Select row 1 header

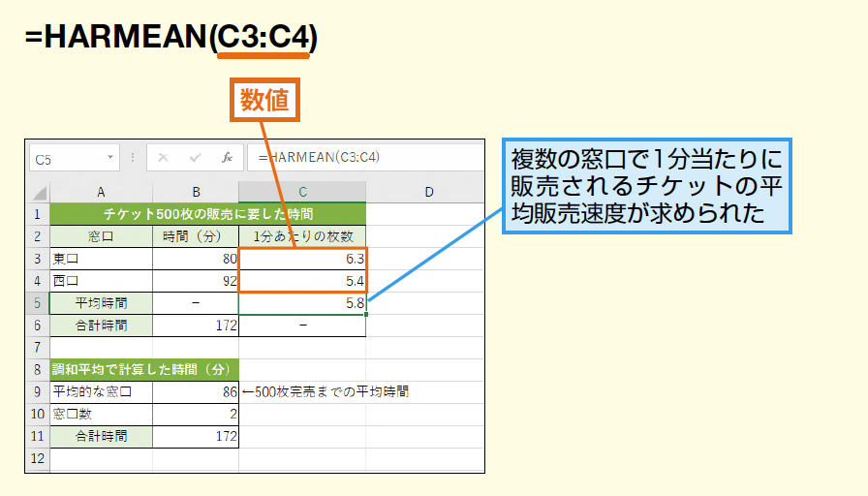[x=38, y=214]
